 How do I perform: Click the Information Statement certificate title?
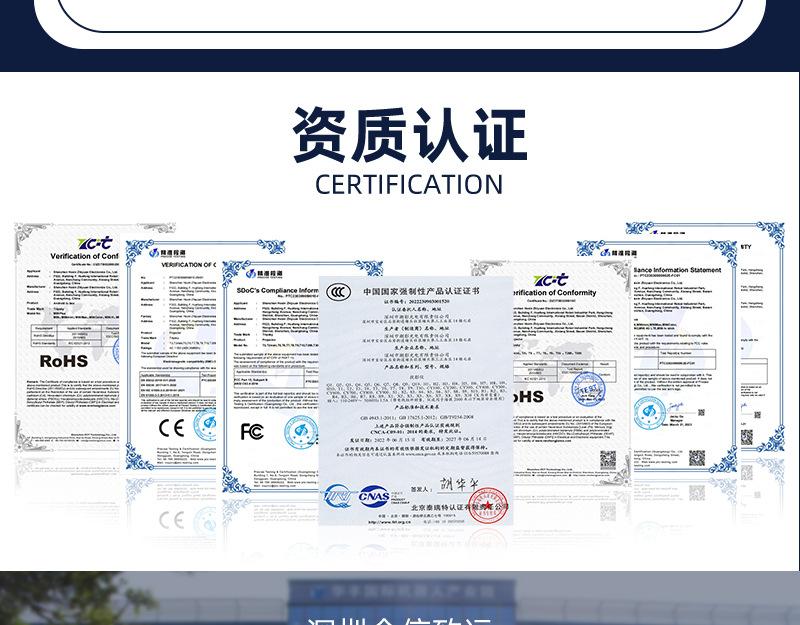(x=678, y=270)
